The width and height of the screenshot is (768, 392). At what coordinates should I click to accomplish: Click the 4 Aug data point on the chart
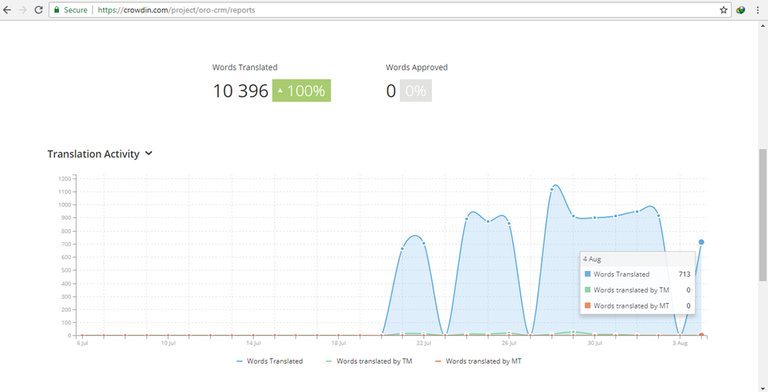coord(701,242)
